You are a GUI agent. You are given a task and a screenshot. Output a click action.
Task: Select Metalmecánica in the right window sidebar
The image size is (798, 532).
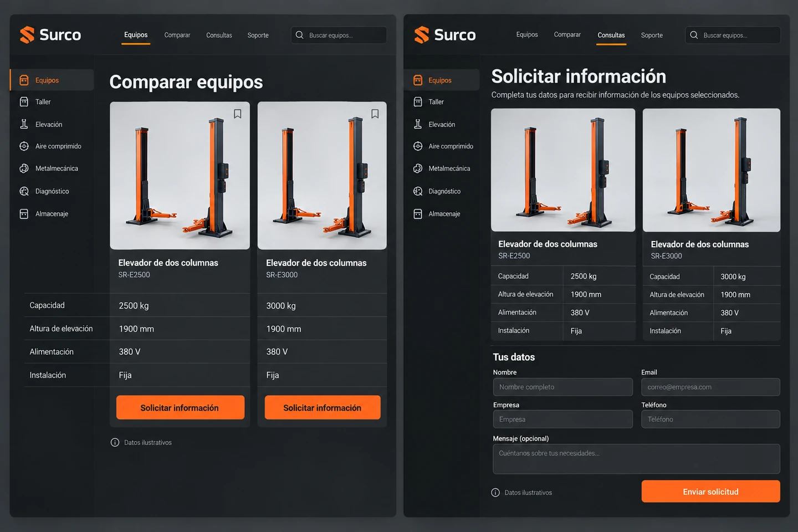(x=442, y=168)
